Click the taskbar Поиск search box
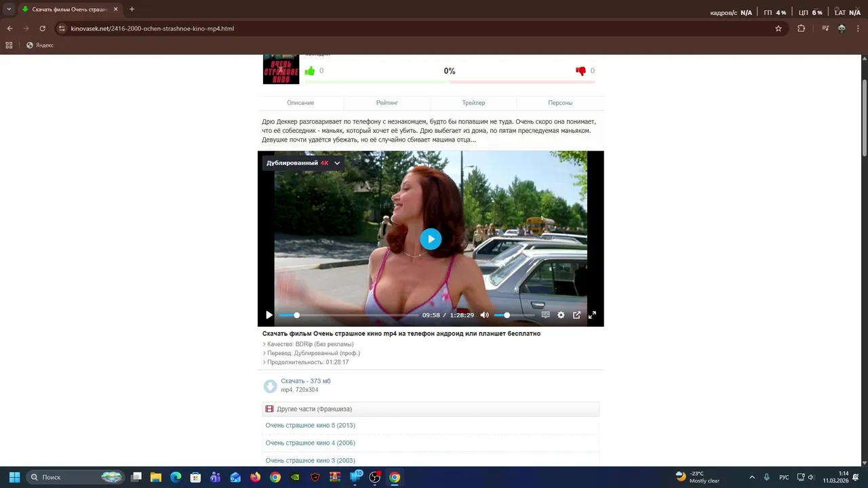 pos(75,477)
